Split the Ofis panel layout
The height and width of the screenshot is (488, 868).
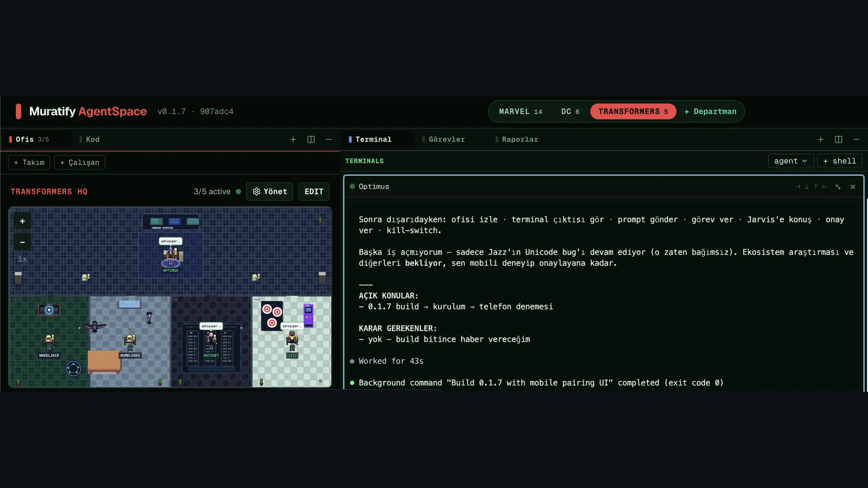311,140
